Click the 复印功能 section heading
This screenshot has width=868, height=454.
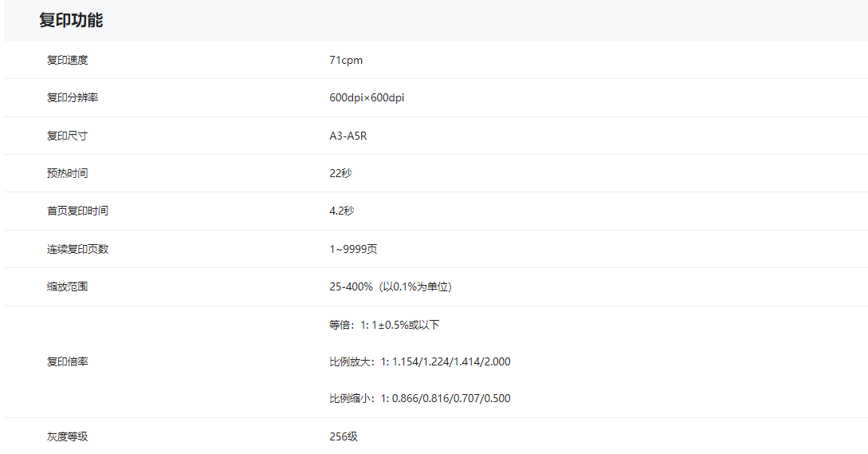click(71, 21)
